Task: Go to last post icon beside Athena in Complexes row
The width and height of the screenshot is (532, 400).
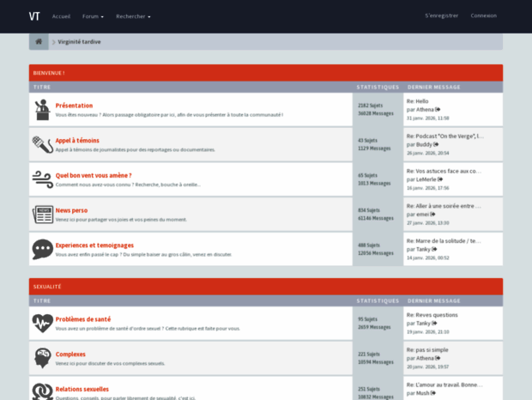Action: (x=438, y=358)
